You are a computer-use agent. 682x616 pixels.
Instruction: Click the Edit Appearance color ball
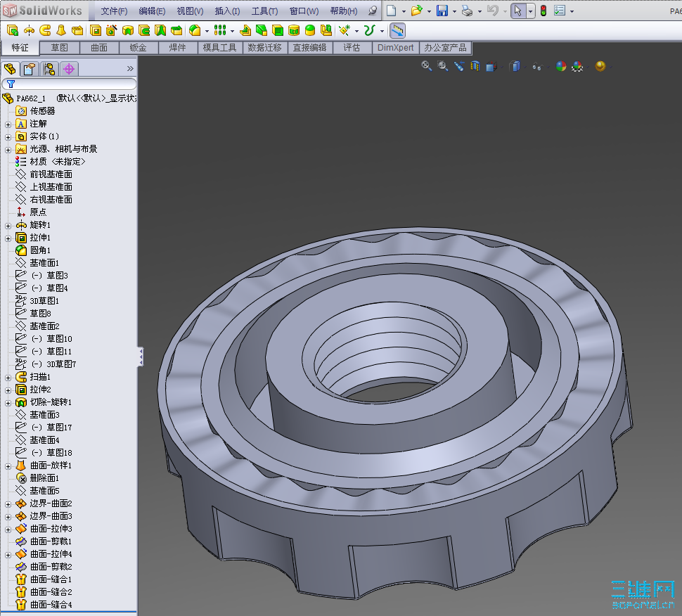coord(561,66)
